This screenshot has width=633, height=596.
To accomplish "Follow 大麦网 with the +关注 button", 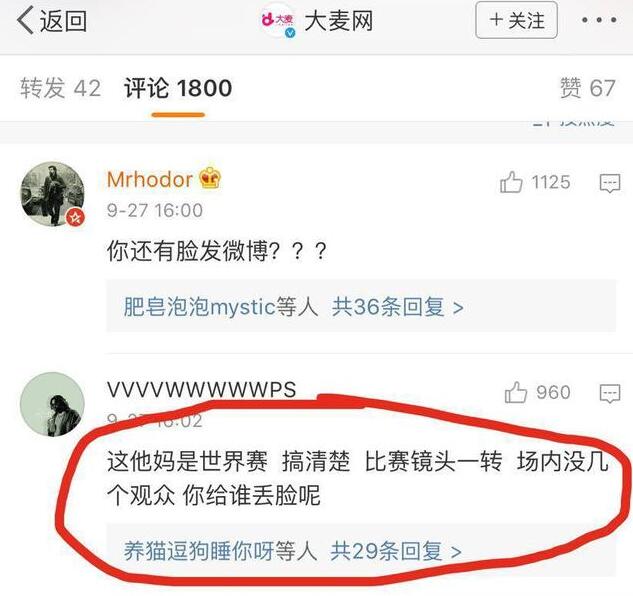I will click(516, 20).
